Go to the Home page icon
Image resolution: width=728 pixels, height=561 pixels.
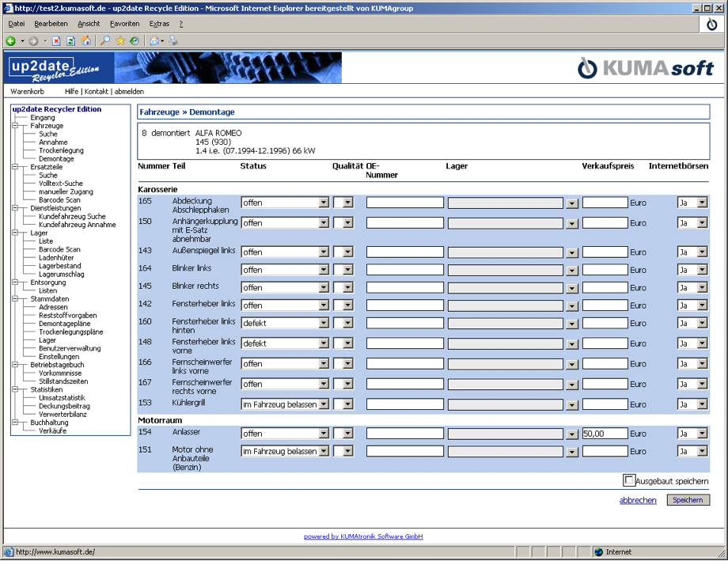pyautogui.click(x=86, y=41)
